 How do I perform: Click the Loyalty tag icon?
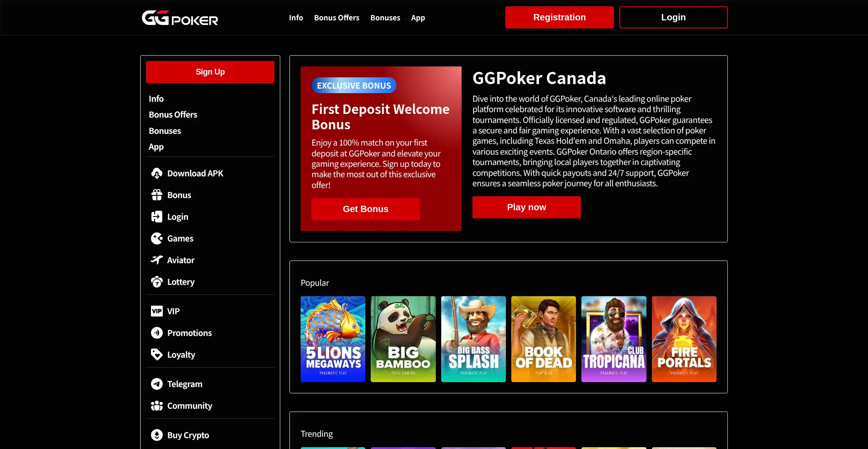[x=157, y=354]
